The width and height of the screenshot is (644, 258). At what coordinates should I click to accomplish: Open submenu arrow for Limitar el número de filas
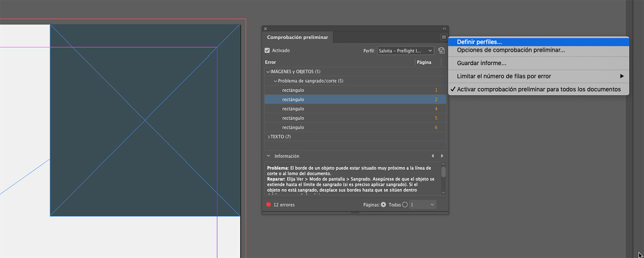(621, 77)
